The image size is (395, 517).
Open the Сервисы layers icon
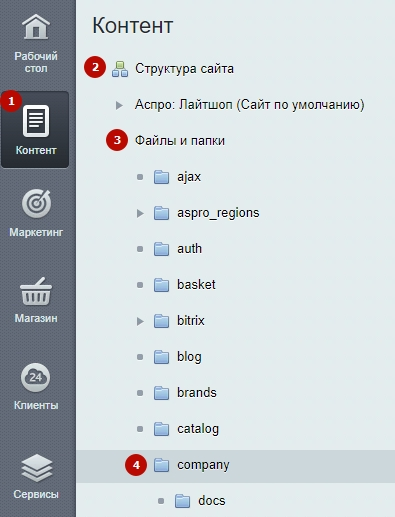coord(36,468)
